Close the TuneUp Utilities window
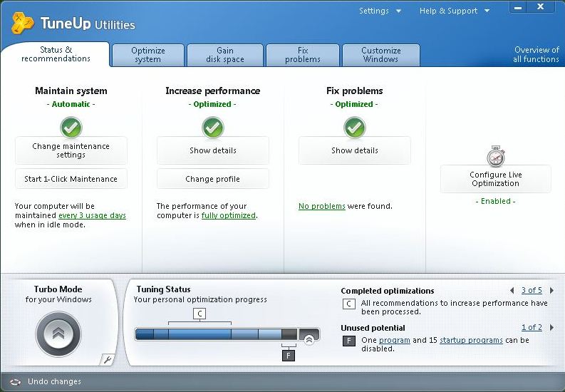The image size is (565, 392). click(x=540, y=7)
